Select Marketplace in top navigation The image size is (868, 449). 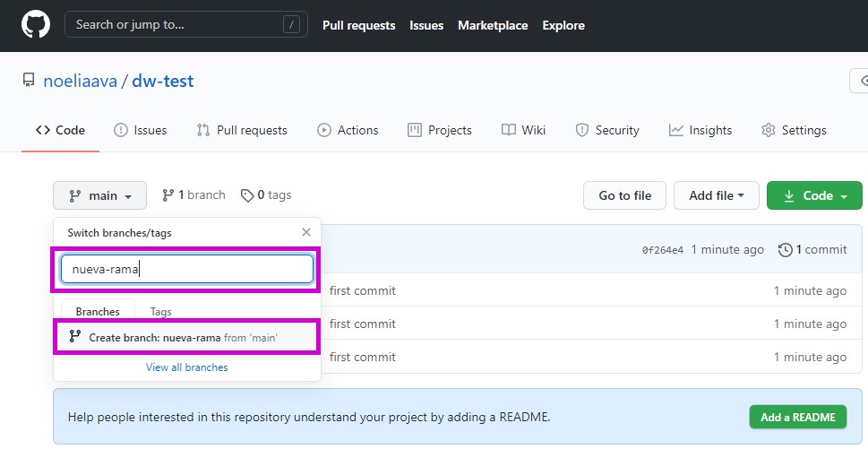[x=493, y=25]
